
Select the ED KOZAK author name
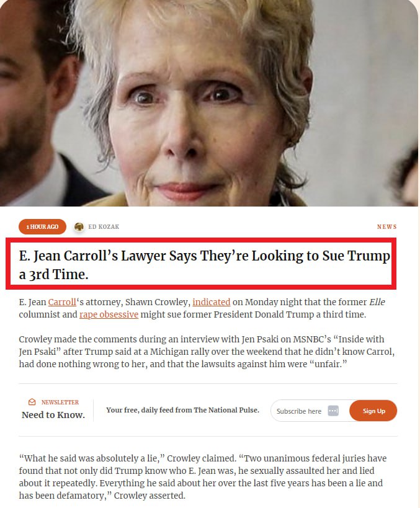tap(104, 227)
